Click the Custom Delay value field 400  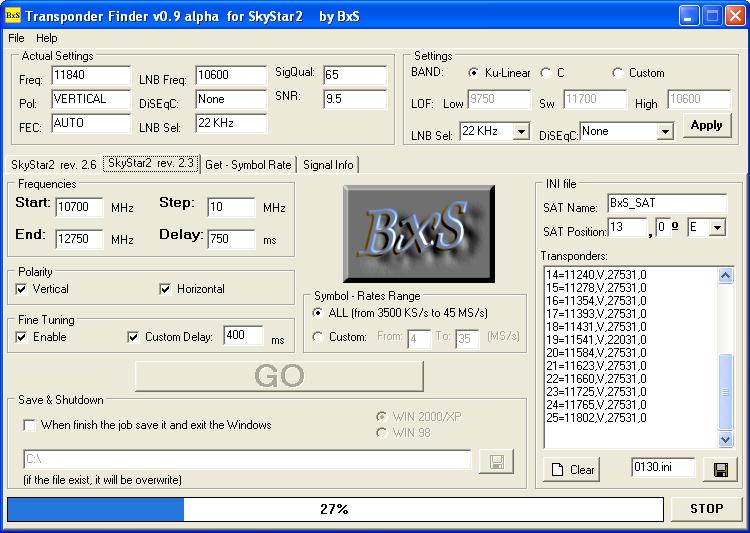243,335
